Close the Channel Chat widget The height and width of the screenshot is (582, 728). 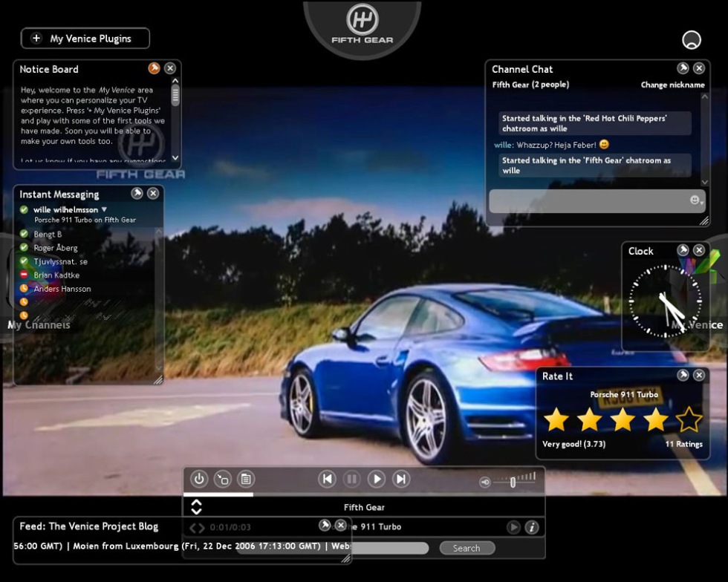click(699, 69)
